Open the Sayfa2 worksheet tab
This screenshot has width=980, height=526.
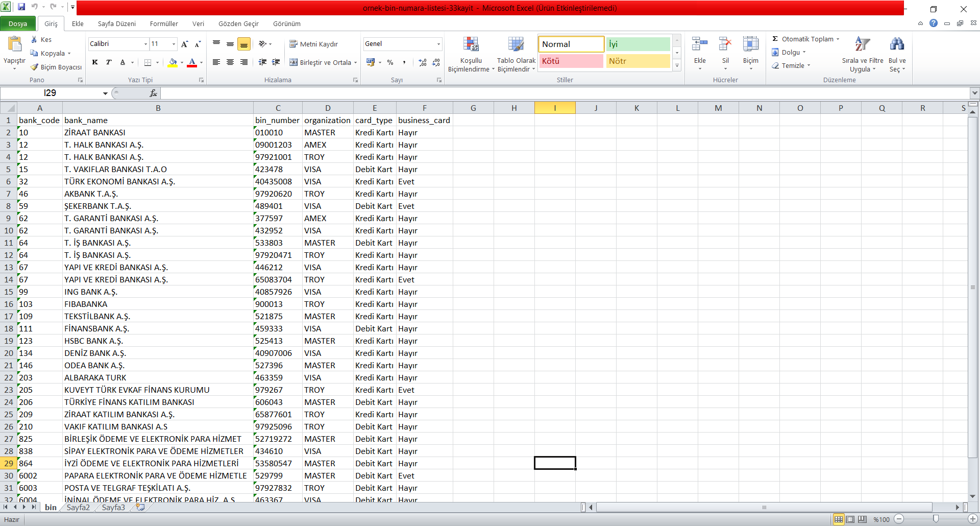click(x=78, y=507)
